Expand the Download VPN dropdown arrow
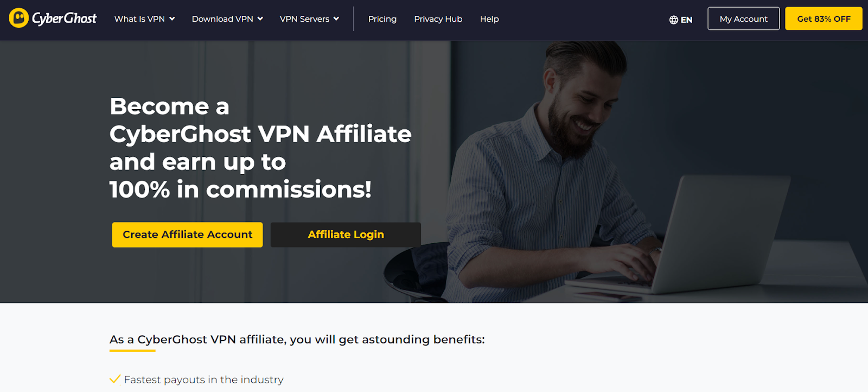The height and width of the screenshot is (392, 868). point(260,18)
